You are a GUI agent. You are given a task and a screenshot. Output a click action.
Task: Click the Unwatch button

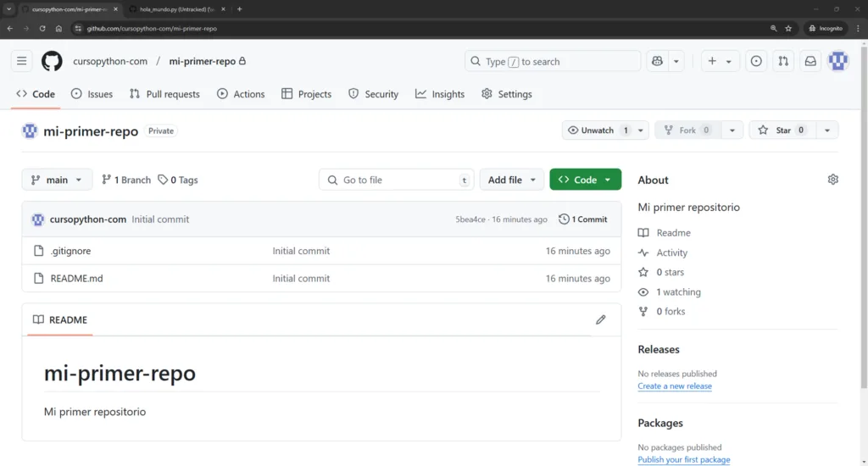point(597,130)
